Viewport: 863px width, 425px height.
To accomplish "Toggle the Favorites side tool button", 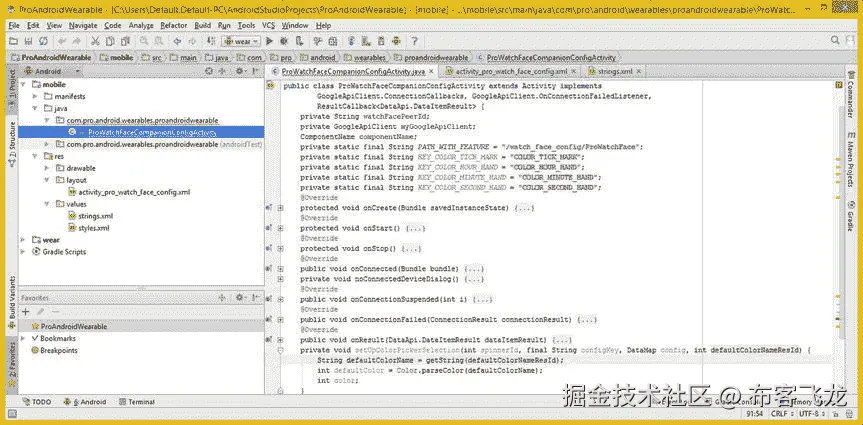I will coord(12,364).
